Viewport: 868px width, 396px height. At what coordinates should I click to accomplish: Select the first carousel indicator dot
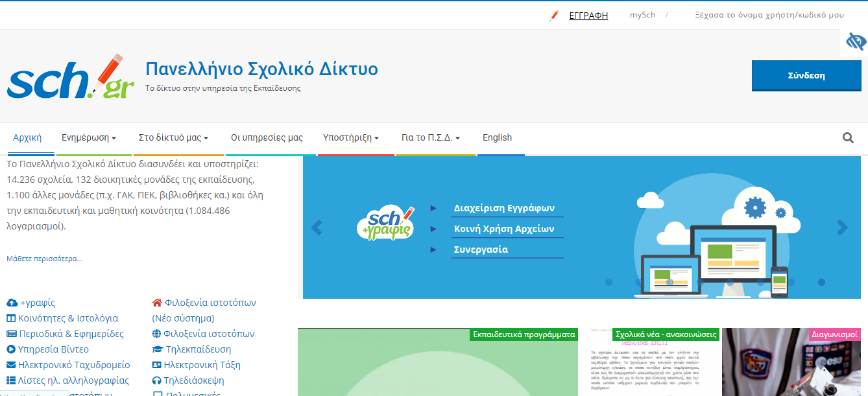pyautogui.click(x=609, y=283)
